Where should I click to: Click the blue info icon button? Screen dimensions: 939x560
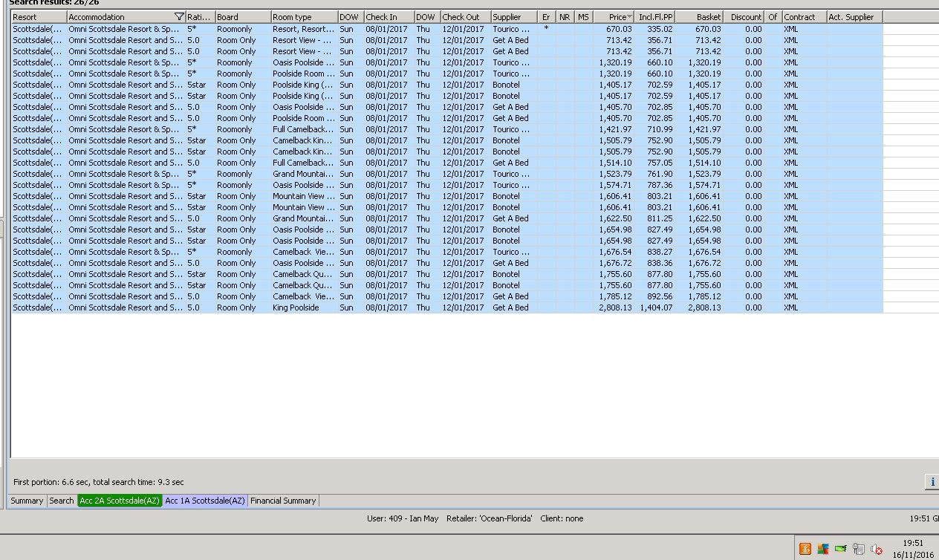pos(932,482)
